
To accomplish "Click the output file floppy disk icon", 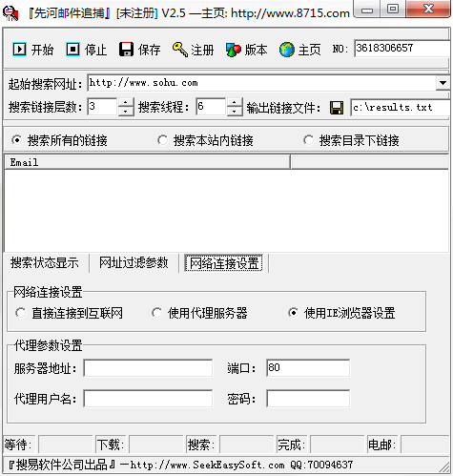I will point(337,108).
